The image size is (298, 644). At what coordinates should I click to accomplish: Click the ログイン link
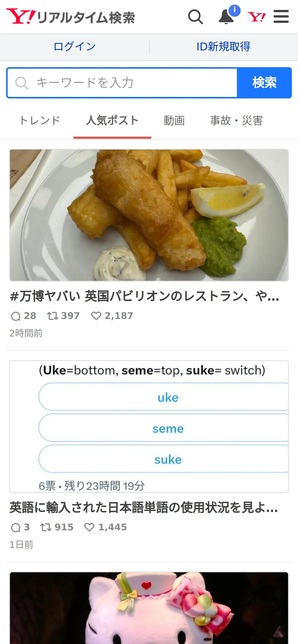pyautogui.click(x=75, y=47)
